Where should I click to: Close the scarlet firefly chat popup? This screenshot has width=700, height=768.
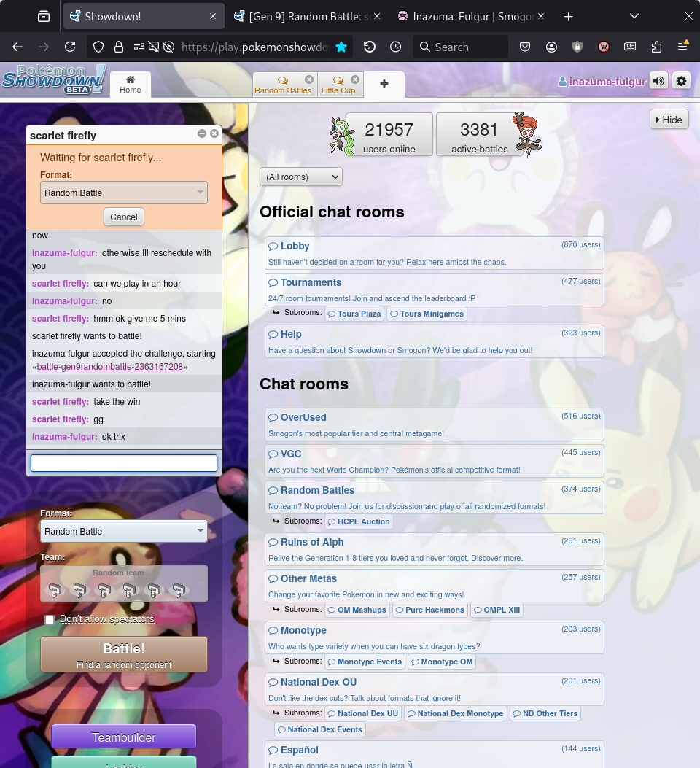click(x=214, y=133)
